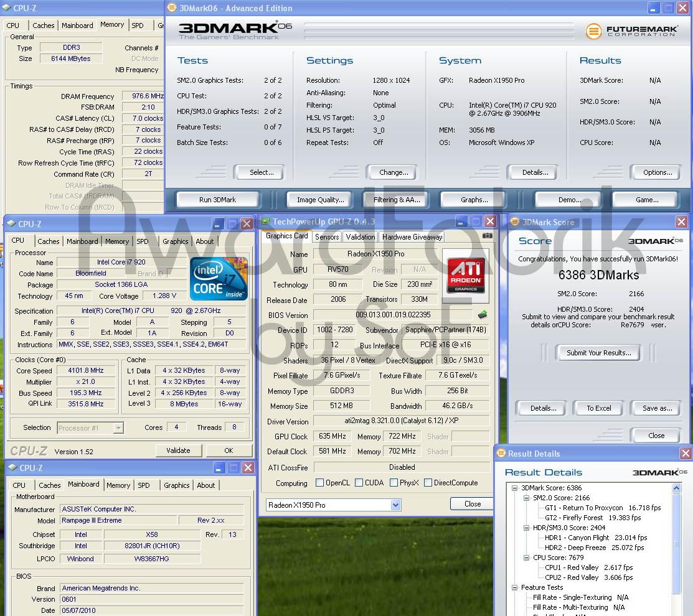Screen dimensions: 693x616
Task: Collapse the SM2.0 Score: 2166 node
Action: coord(526,498)
